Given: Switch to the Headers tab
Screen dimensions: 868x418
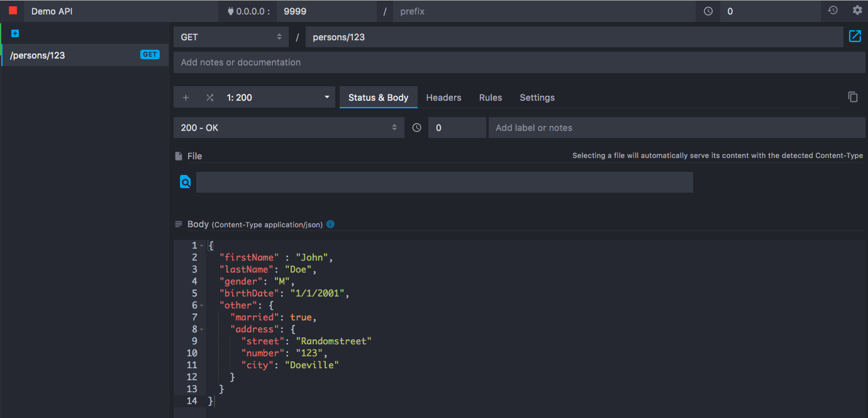Looking at the screenshot, I should point(443,98).
